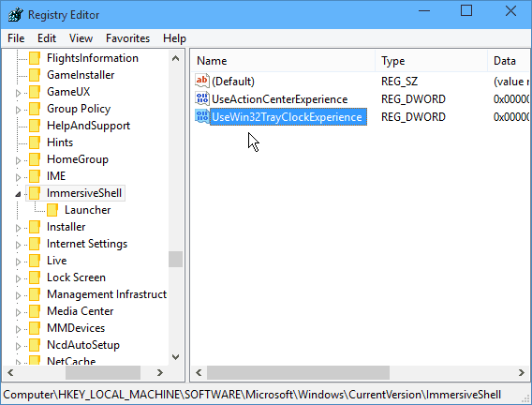Click values pane scroll left arrow
The width and height of the screenshot is (532, 405).
pyautogui.click(x=199, y=372)
